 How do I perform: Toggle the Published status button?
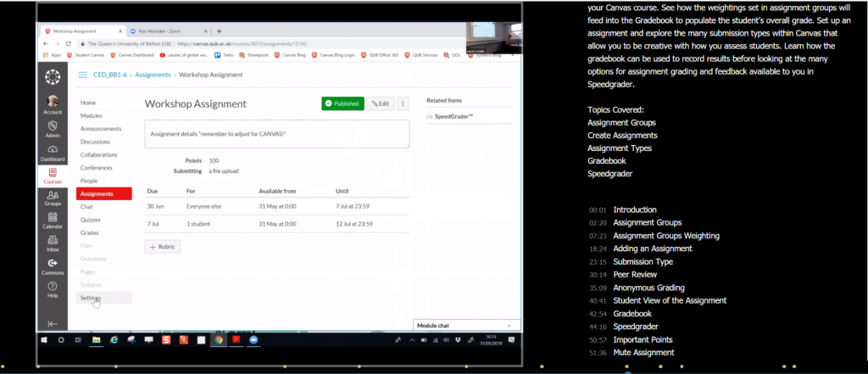pos(342,103)
